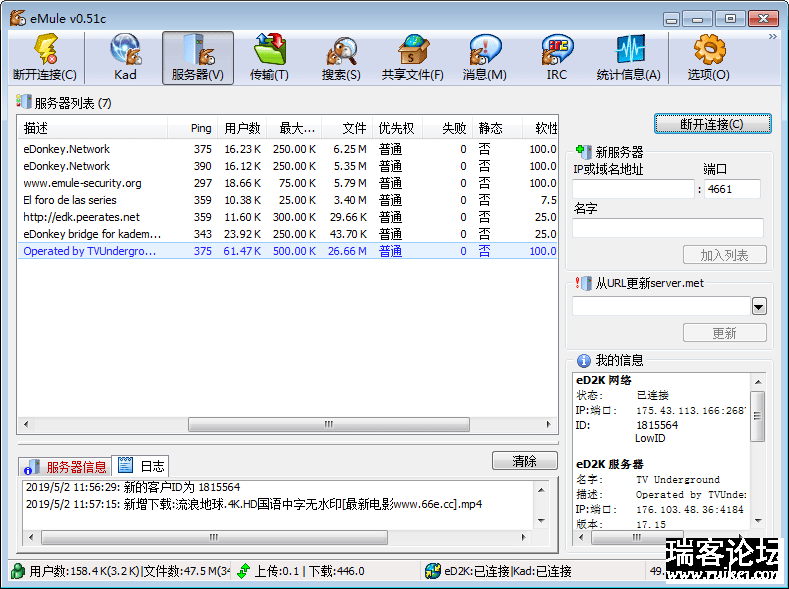Sort by the 优先权 column header
The width and height of the screenshot is (789, 589).
[x=398, y=128]
